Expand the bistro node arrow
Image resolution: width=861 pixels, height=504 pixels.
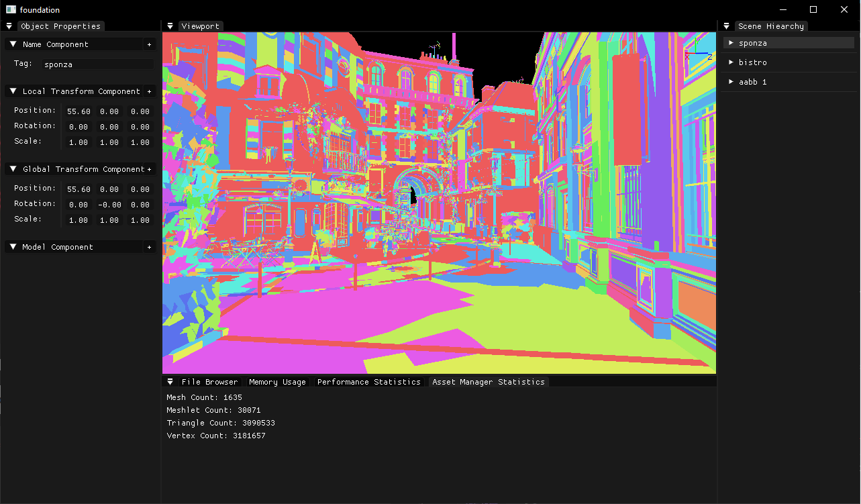tap(731, 62)
